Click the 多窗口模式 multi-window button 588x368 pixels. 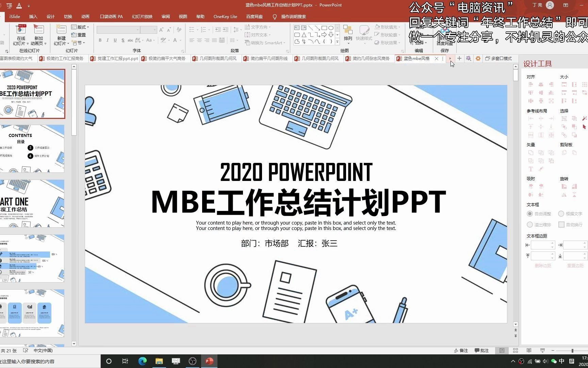[499, 59]
